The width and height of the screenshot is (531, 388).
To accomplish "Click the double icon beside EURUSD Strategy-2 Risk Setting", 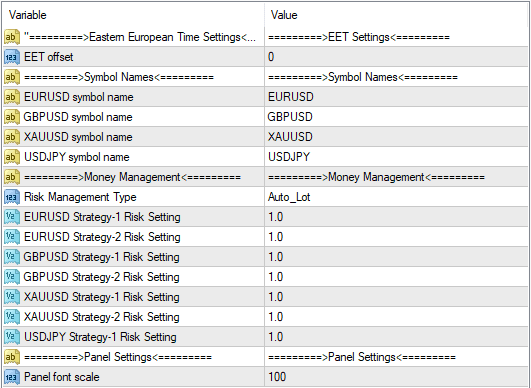I will [x=12, y=237].
